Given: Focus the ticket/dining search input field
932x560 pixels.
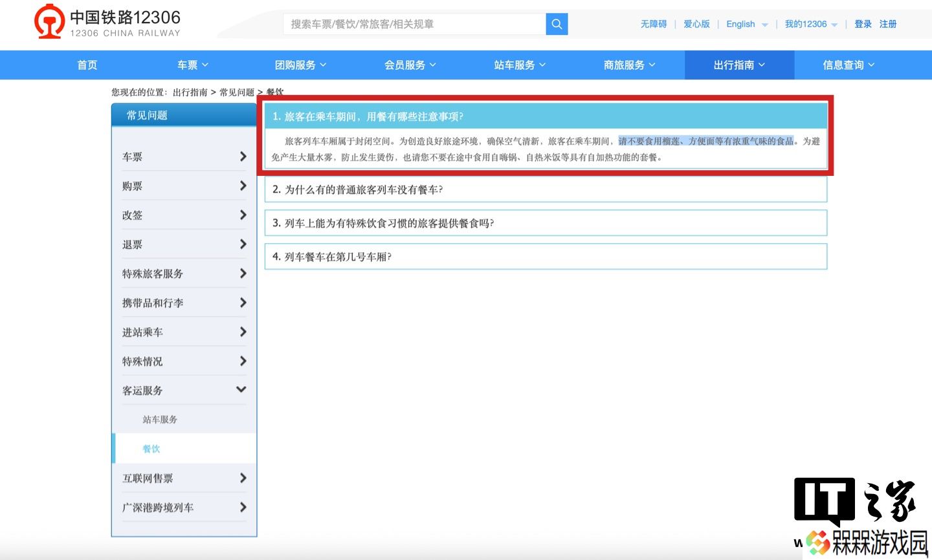Looking at the screenshot, I should pos(414,24).
